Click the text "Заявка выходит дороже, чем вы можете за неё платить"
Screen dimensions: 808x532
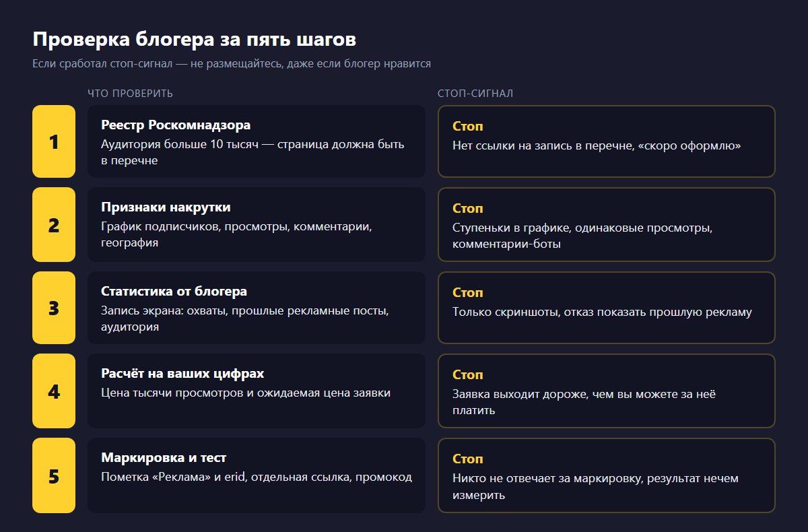(584, 401)
